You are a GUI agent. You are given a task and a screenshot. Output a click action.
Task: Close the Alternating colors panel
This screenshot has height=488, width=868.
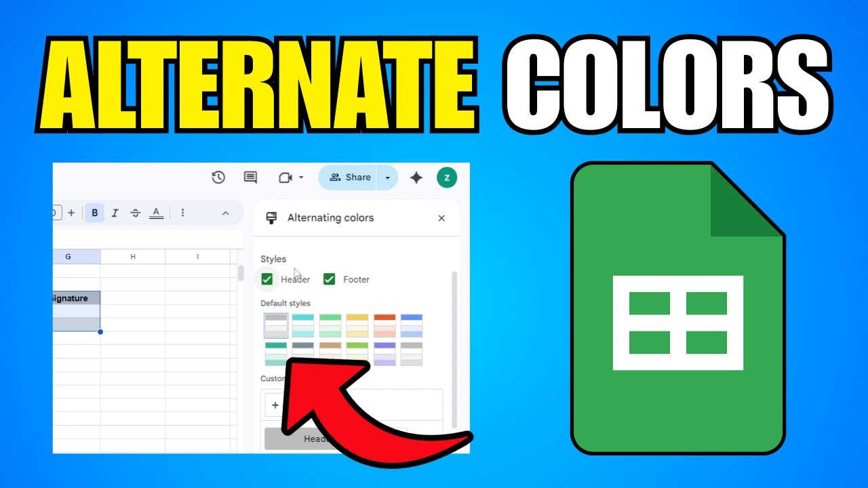pos(441,218)
